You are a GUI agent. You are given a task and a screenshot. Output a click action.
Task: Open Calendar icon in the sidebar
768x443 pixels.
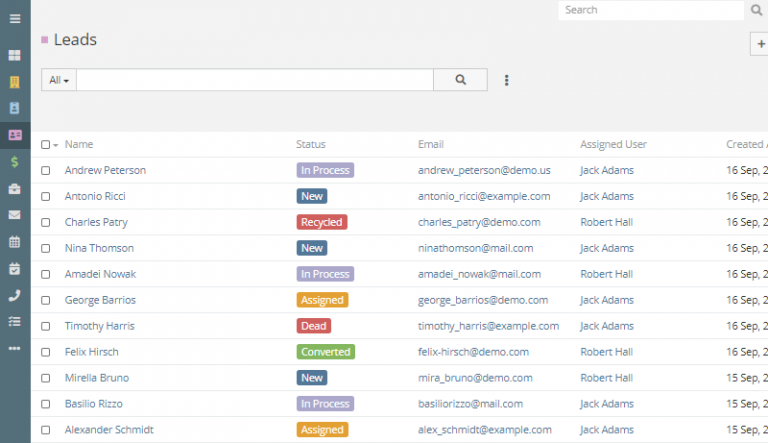15,242
